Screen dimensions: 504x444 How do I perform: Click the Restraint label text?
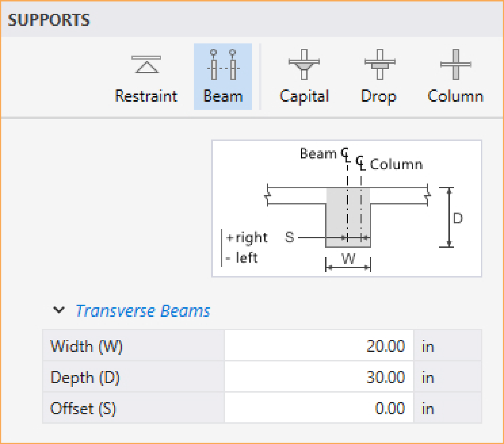click(146, 96)
